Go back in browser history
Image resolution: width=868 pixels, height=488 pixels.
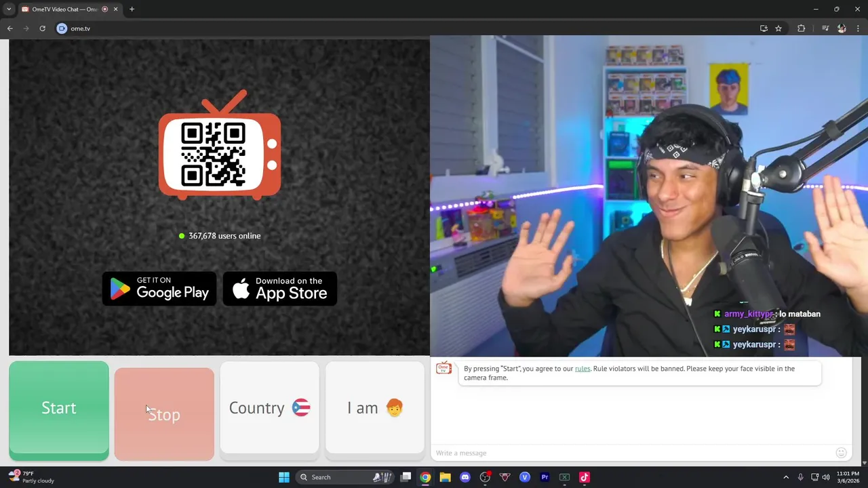[x=10, y=28]
